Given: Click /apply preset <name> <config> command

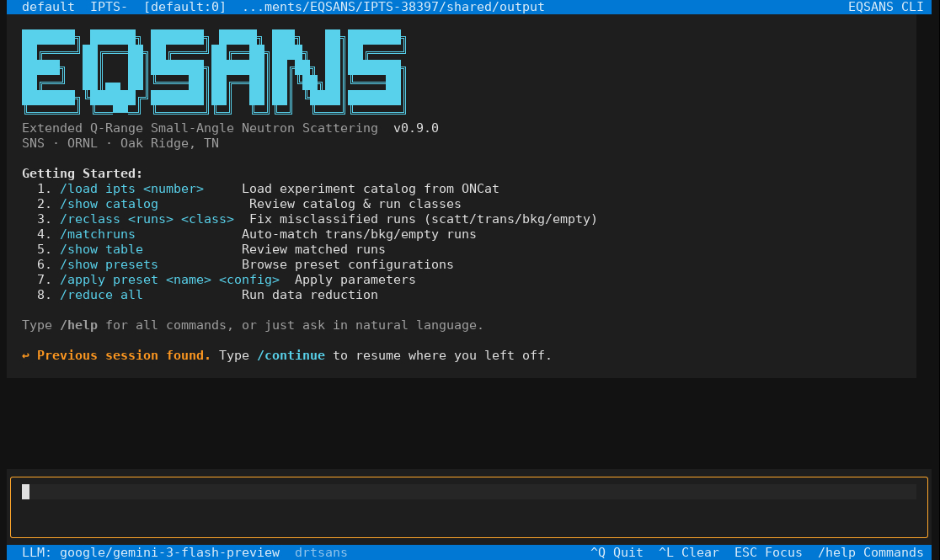Looking at the screenshot, I should point(169,280).
